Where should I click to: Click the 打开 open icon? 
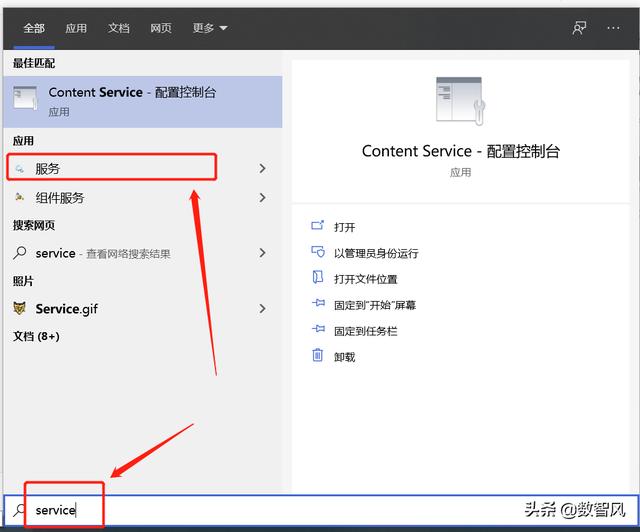(318, 225)
